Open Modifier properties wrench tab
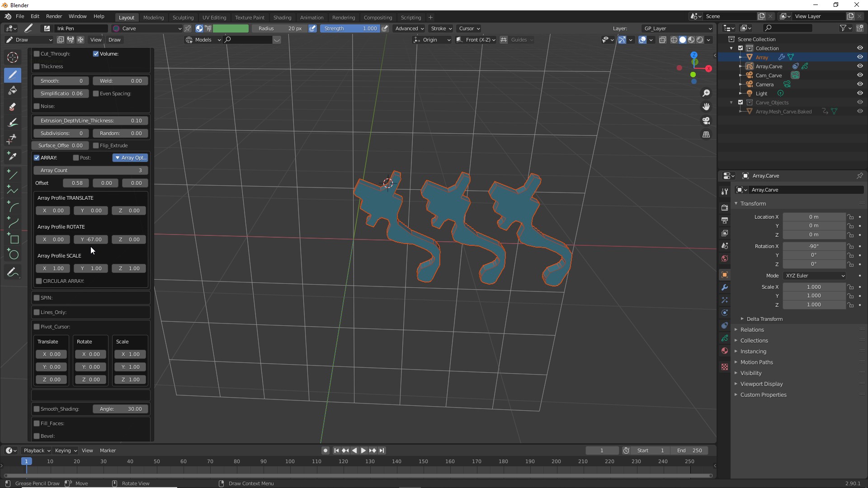The height and width of the screenshot is (488, 868). tap(725, 287)
